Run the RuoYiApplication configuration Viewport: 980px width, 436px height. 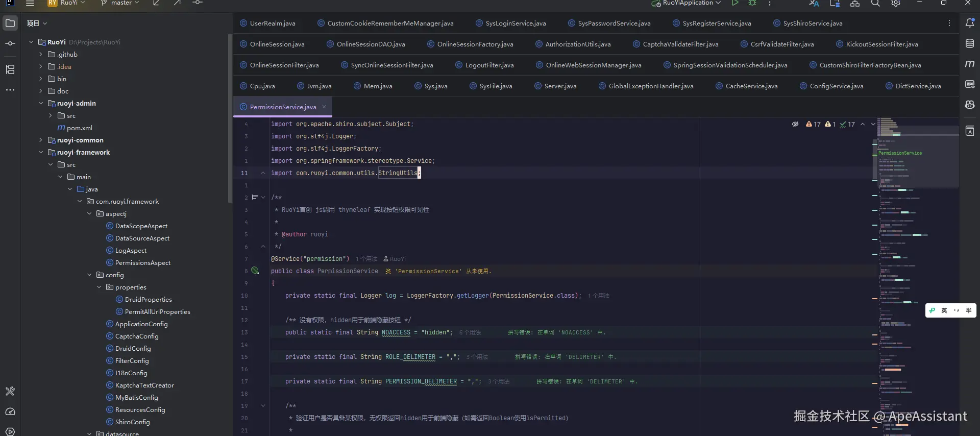[x=735, y=3]
